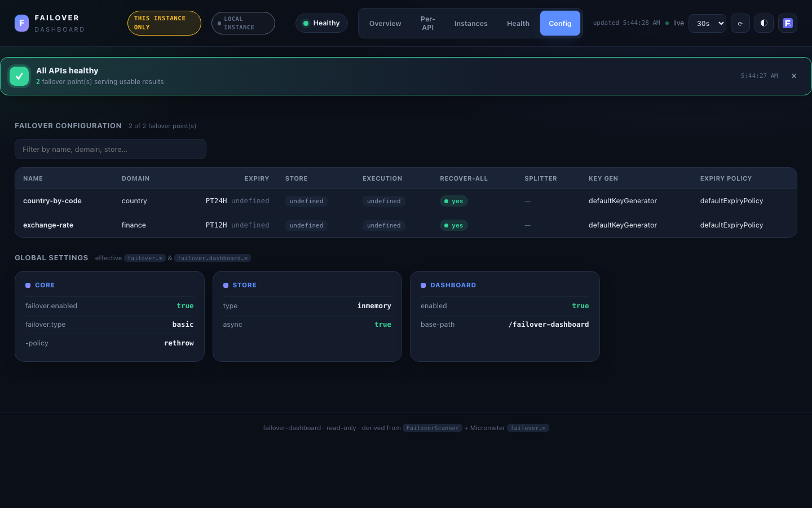Select the Config tab
Viewport: 812px width, 508px height.
560,23
